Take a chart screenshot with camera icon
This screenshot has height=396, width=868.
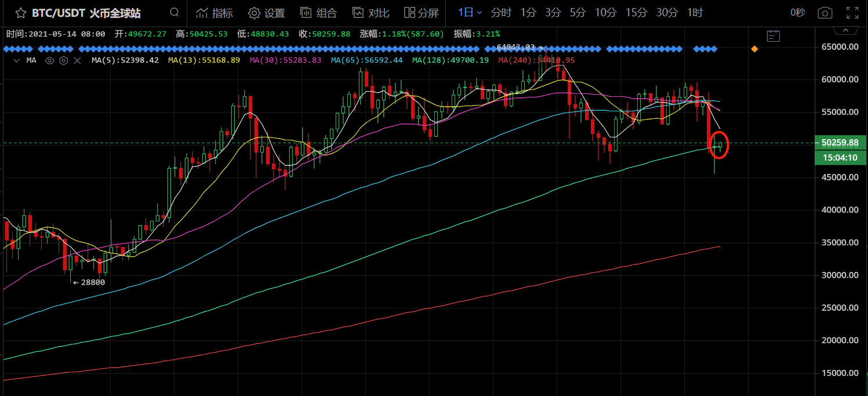(825, 13)
